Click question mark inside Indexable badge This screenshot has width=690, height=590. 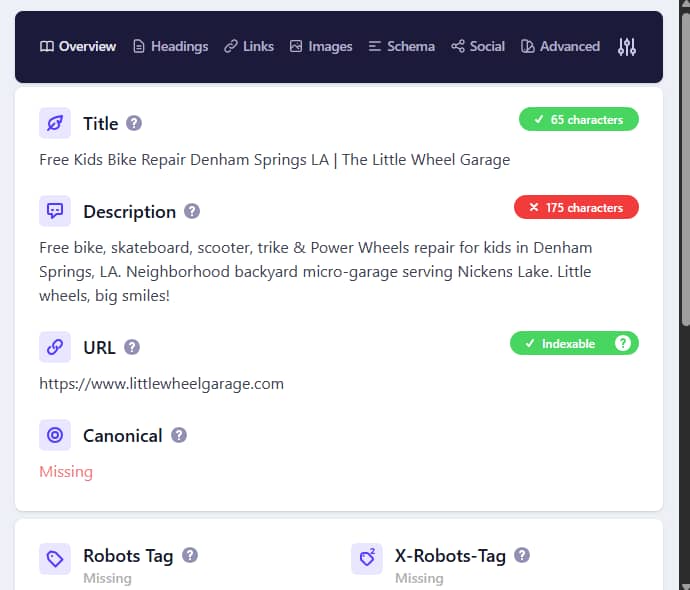click(623, 343)
